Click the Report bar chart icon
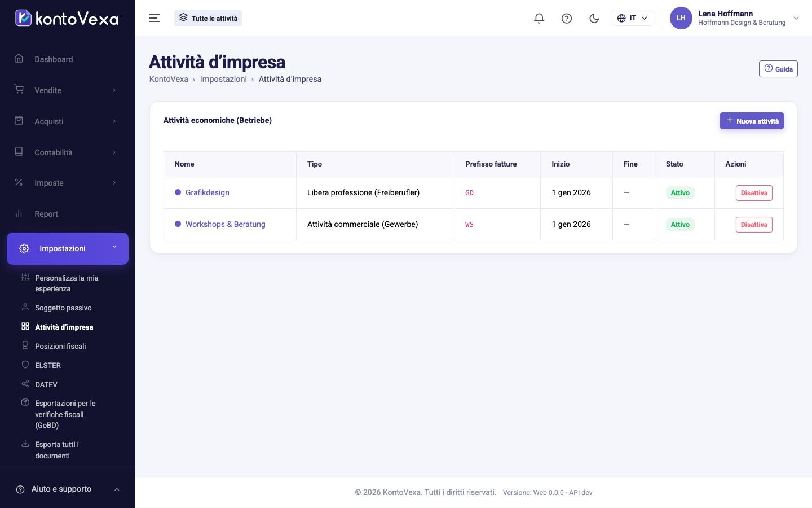Viewport: 812px width, 508px height. click(x=19, y=213)
